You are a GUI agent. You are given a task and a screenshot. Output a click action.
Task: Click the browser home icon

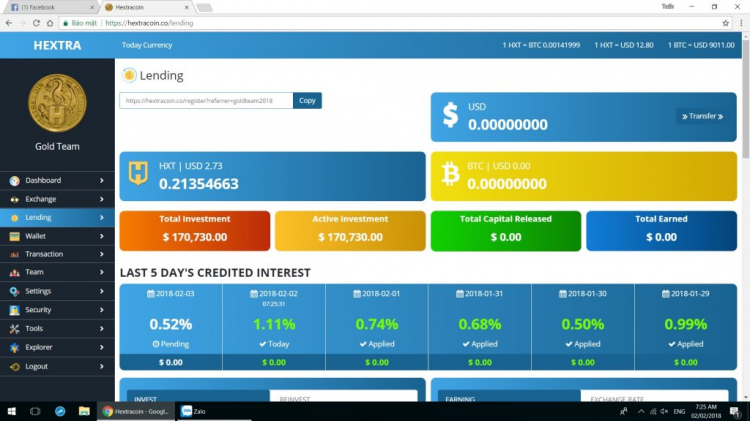coord(50,22)
